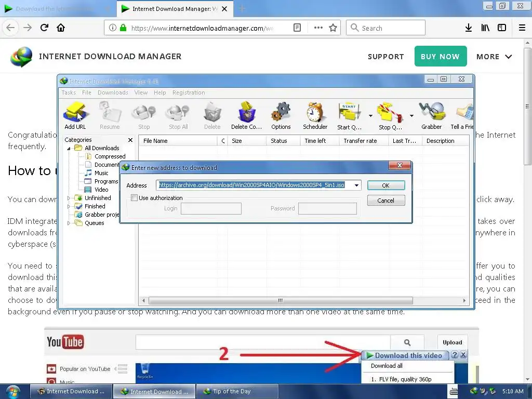Sort by the File Name column header
The image size is (532, 399).
pos(178,141)
